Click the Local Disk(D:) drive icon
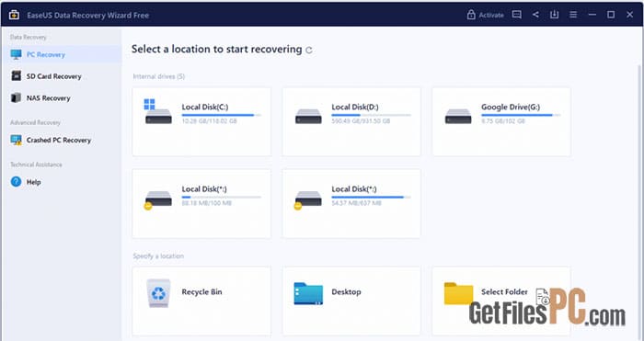Image resolution: width=644 pixels, height=341 pixels. pos(308,116)
